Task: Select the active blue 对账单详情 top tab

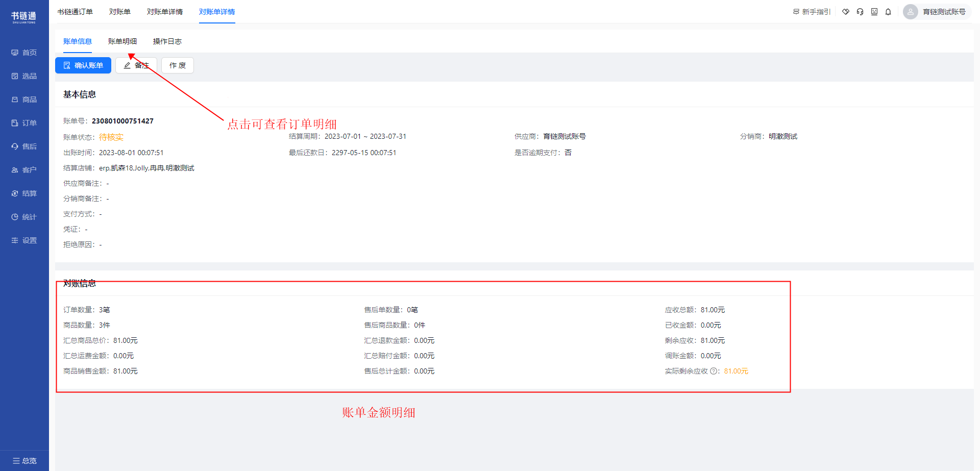Action: [x=217, y=12]
